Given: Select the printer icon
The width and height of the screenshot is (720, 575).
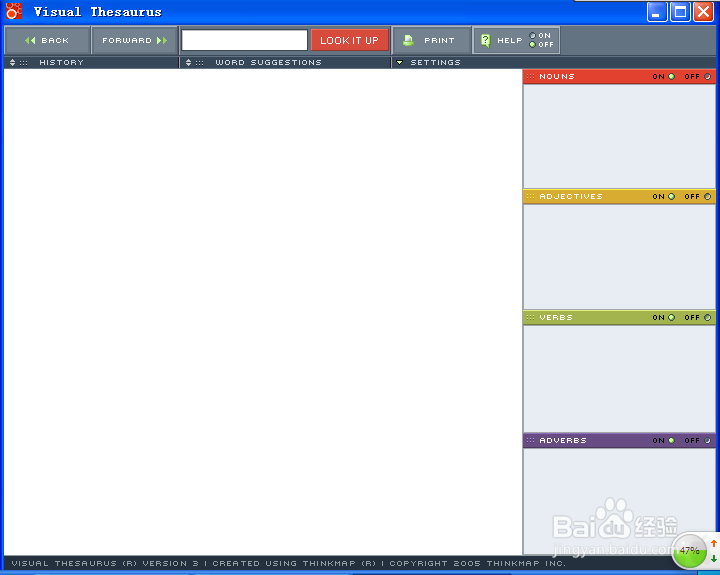Looking at the screenshot, I should (x=408, y=40).
